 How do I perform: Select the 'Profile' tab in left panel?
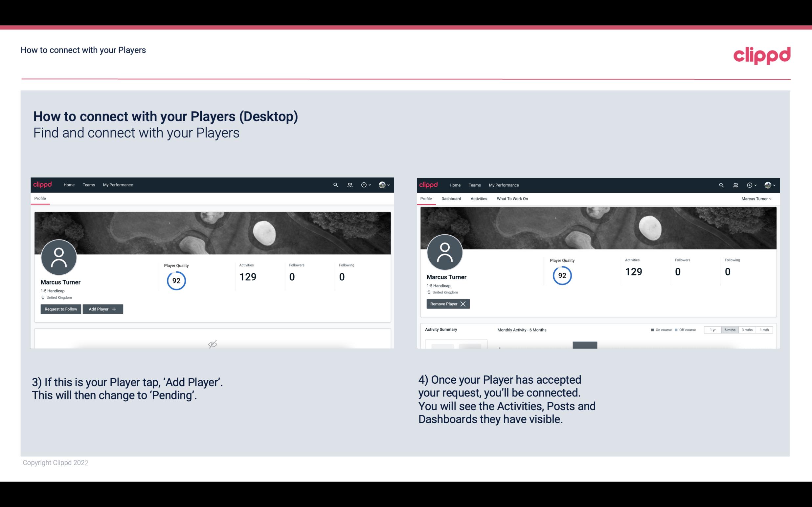(x=40, y=199)
